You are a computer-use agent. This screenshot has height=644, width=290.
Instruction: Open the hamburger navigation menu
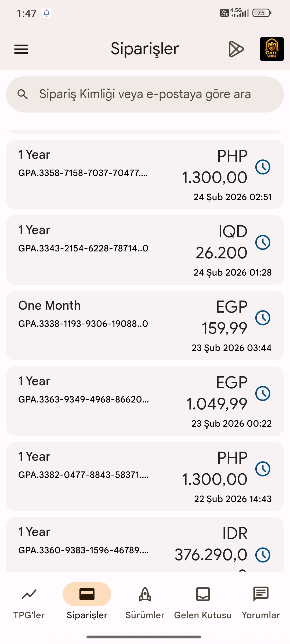(x=21, y=49)
